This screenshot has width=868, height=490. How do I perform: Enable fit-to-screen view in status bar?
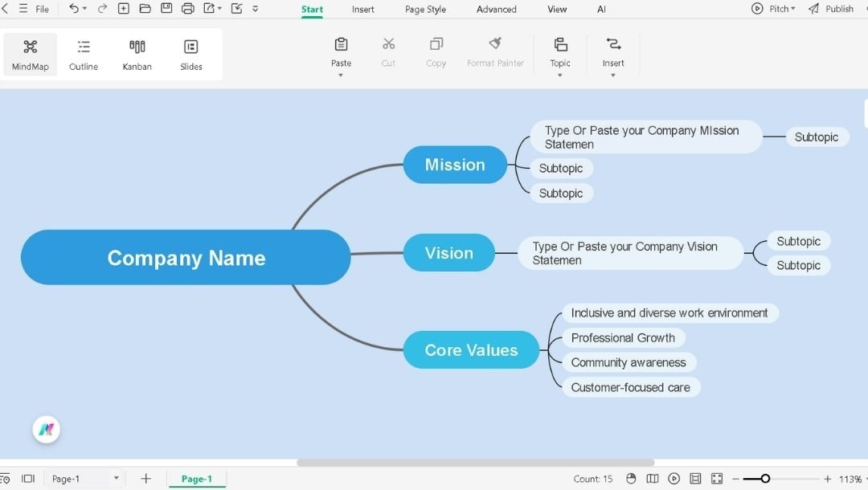pyautogui.click(x=695, y=478)
